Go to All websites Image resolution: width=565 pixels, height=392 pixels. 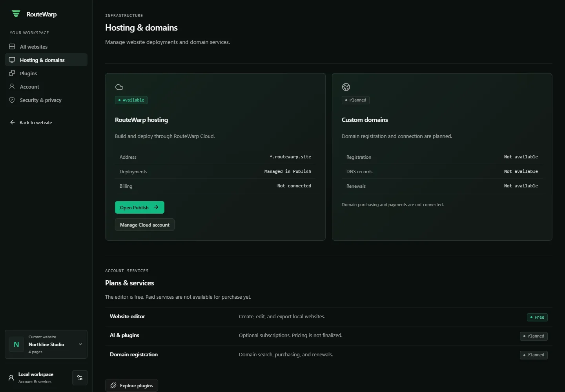tap(46, 47)
